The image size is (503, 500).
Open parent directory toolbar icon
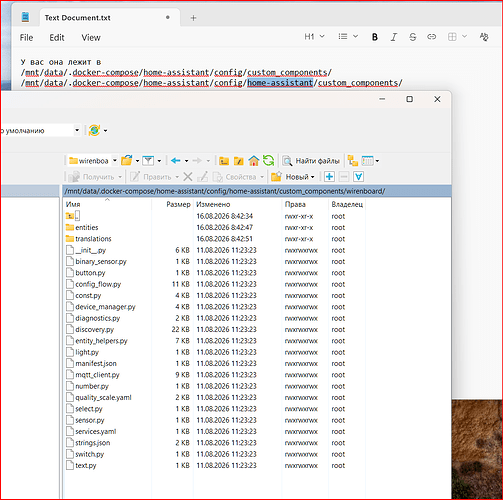(x=224, y=161)
